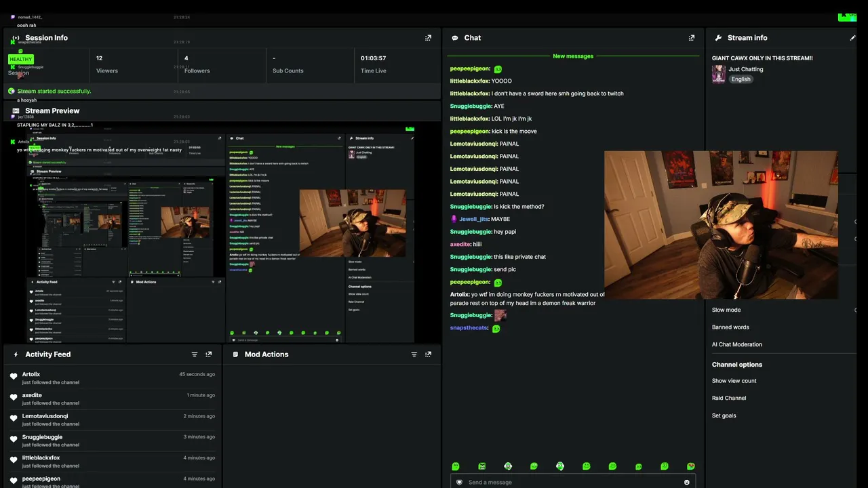Open Banned words settings
Image resolution: width=868 pixels, height=488 pixels.
point(730,327)
